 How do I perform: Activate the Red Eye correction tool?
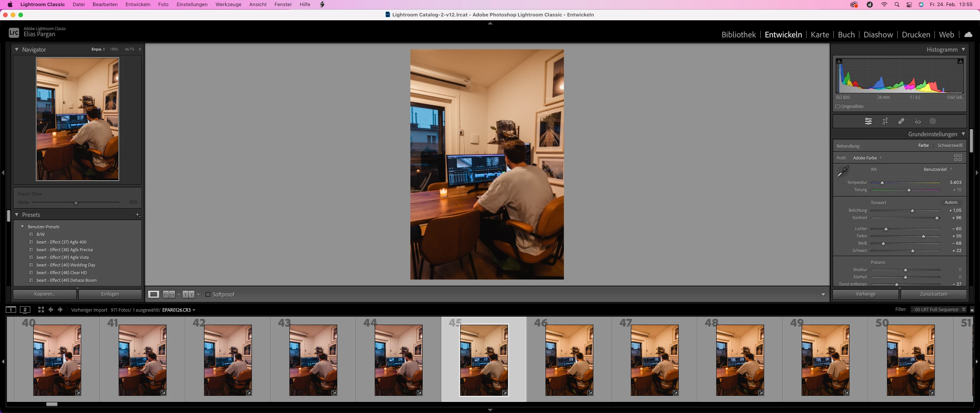click(x=918, y=121)
